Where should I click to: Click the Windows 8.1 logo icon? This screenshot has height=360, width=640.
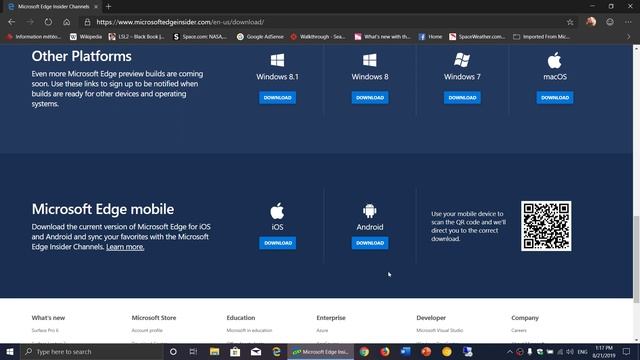[x=278, y=60]
